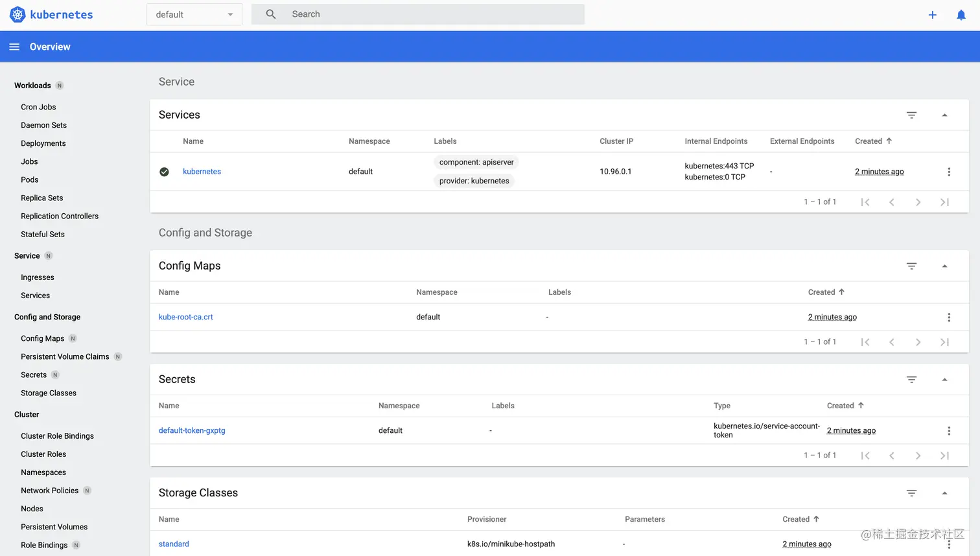Go to first page in Secrets pagination
980x556 pixels.
pyautogui.click(x=865, y=456)
